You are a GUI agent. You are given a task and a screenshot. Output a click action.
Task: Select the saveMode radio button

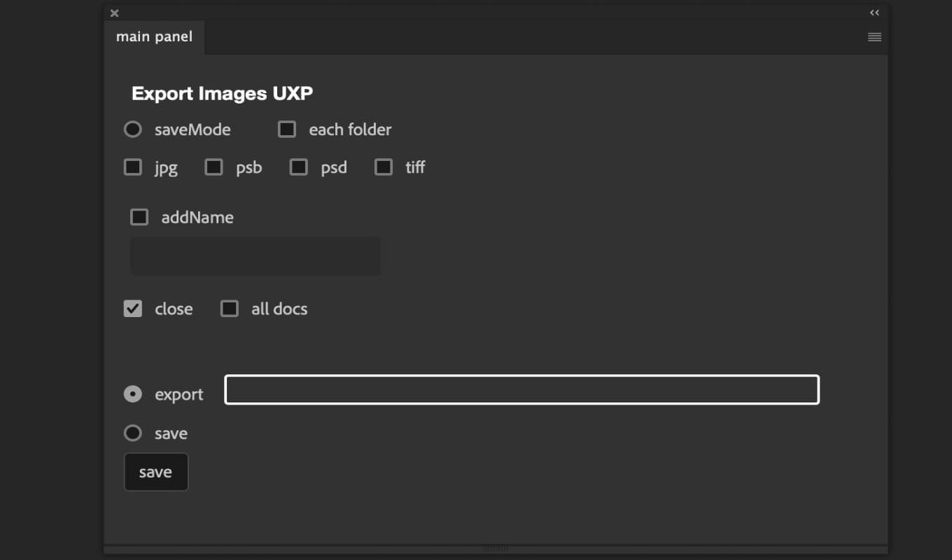(132, 129)
